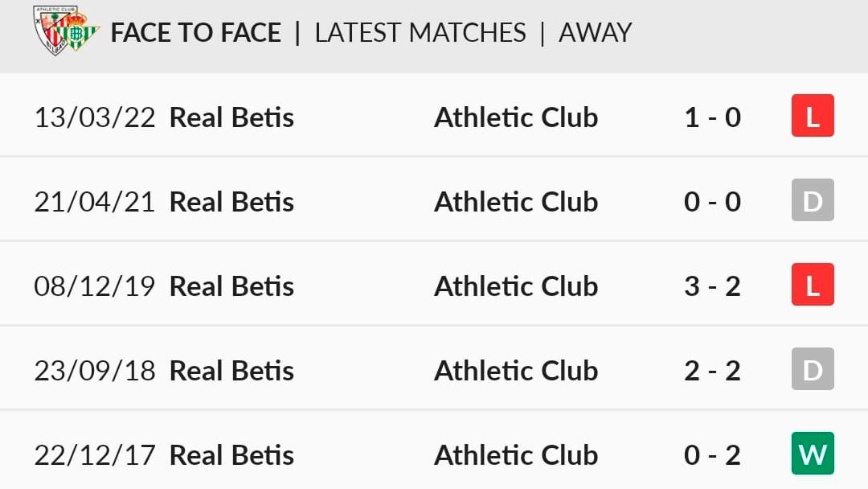Click the red L badge for 13/03/22

pyautogui.click(x=813, y=116)
